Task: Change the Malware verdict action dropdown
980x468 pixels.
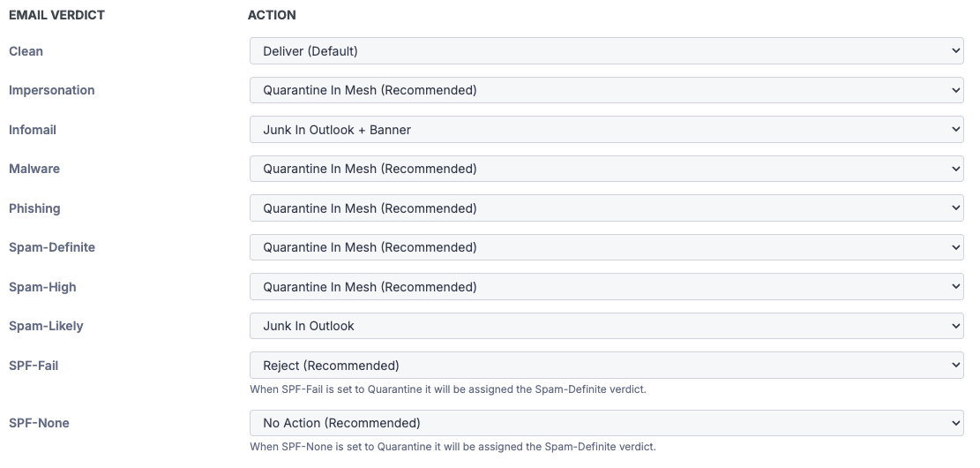Action: pos(606,169)
